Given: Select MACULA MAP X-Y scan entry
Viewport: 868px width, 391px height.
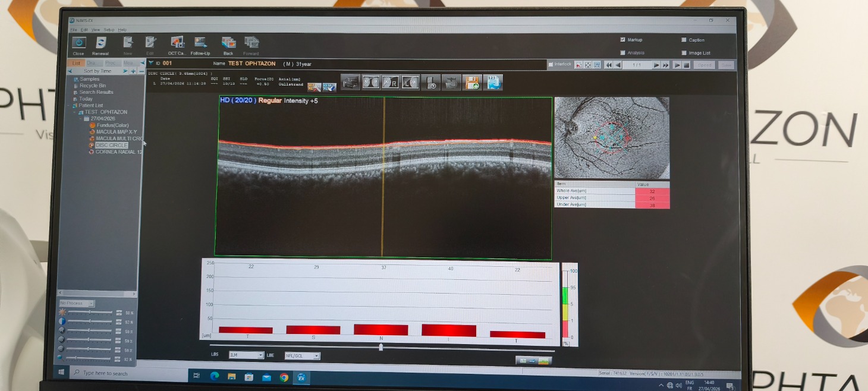Looking at the screenshot, I should [x=117, y=132].
